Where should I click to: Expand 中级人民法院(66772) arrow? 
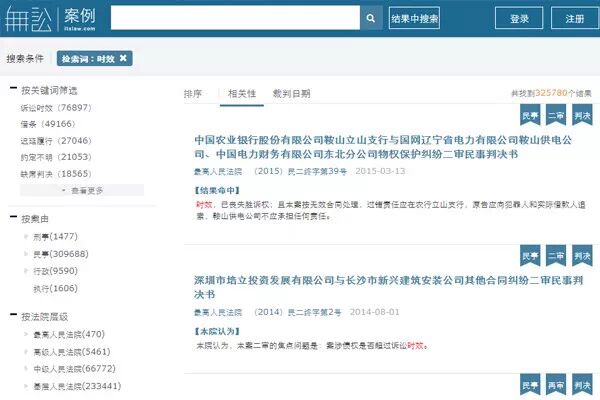(x=26, y=369)
